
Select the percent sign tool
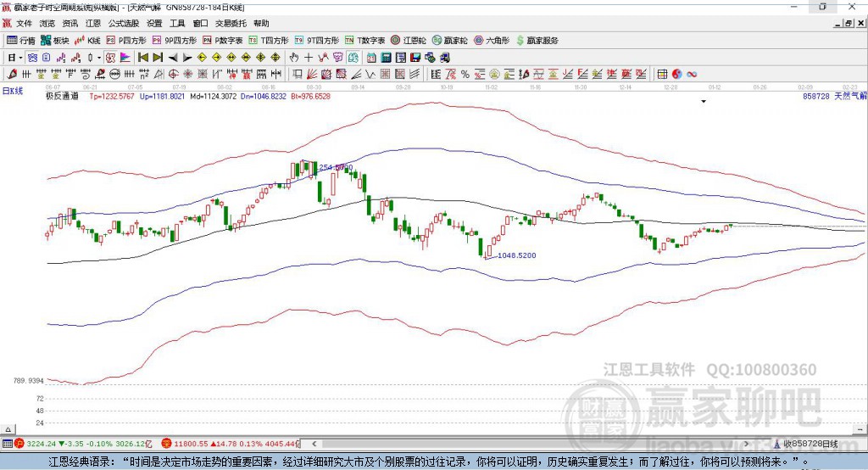coord(465,75)
